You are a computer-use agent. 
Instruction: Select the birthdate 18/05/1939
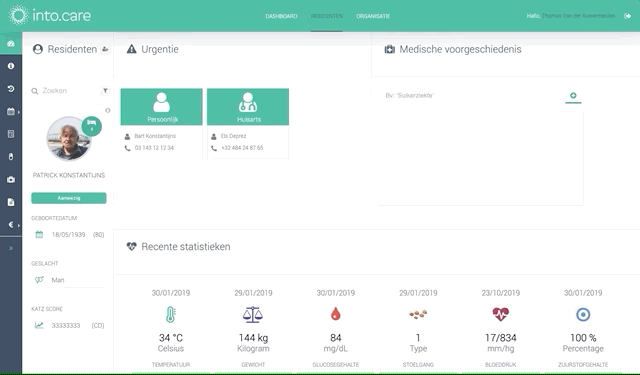click(68, 235)
